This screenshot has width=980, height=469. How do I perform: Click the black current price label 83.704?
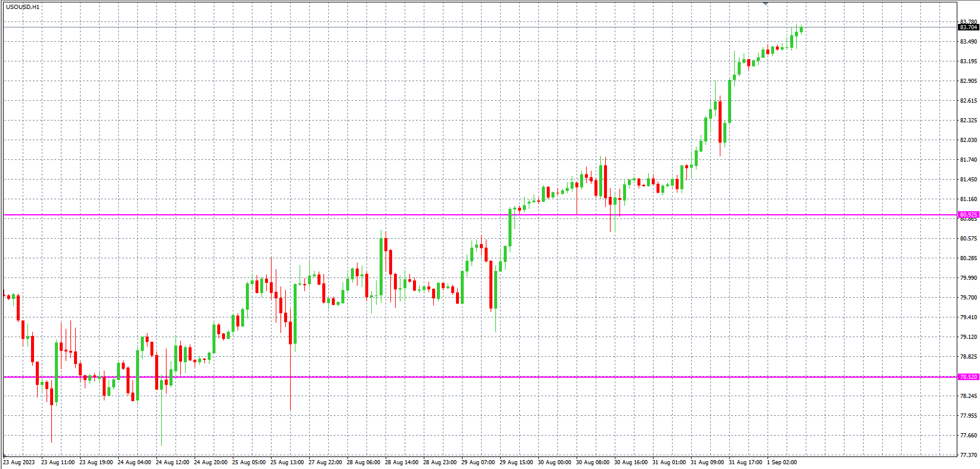968,27
